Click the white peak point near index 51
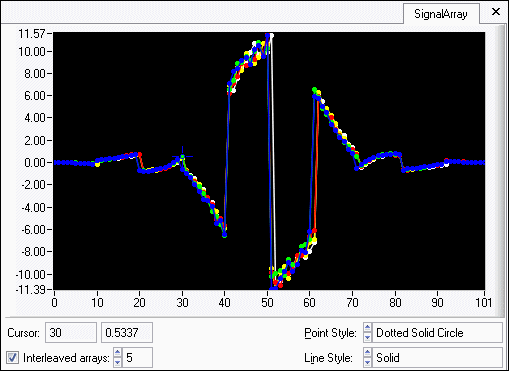Screen dimensions: 509x371 (272, 36)
